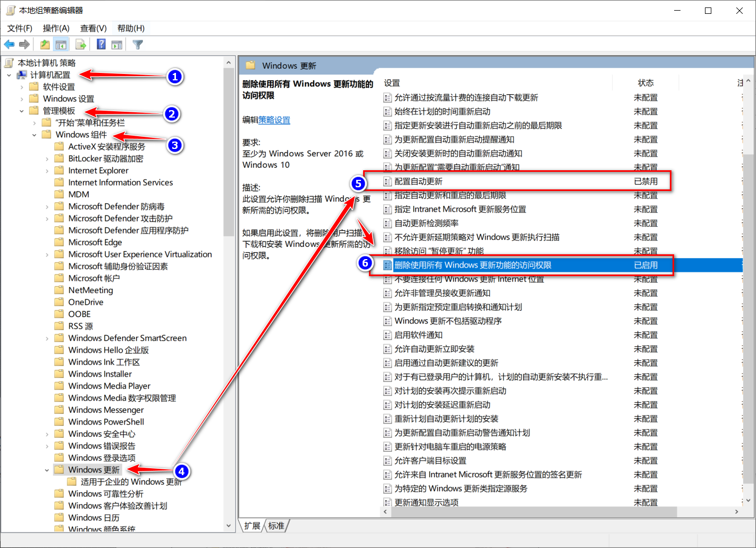Open the 帮助(H) menu
This screenshot has height=548, width=756.
[131, 28]
